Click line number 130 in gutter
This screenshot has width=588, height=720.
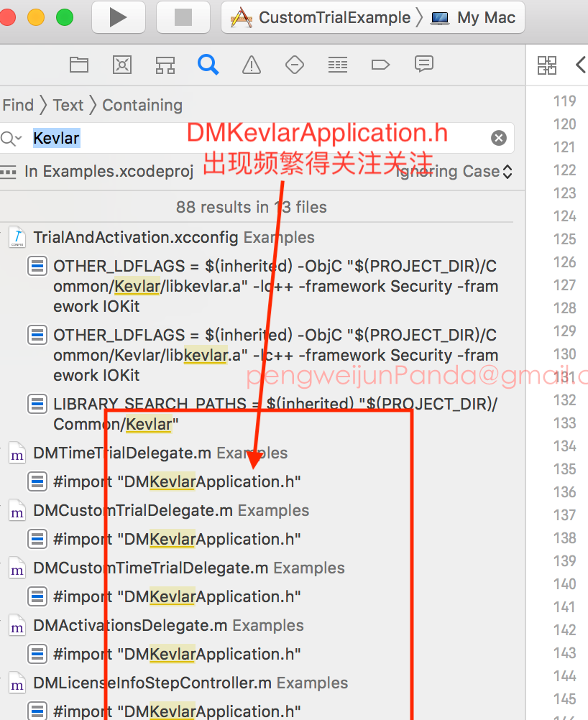point(564,354)
